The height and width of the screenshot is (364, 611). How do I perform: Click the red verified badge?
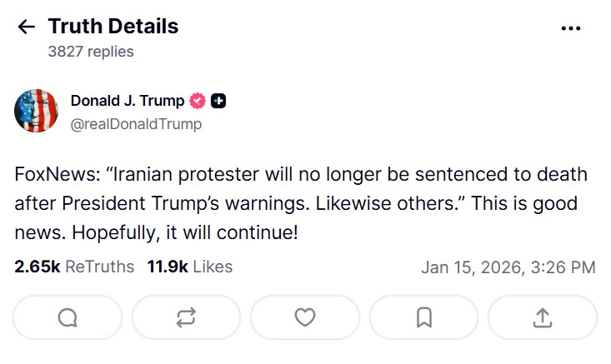(198, 102)
